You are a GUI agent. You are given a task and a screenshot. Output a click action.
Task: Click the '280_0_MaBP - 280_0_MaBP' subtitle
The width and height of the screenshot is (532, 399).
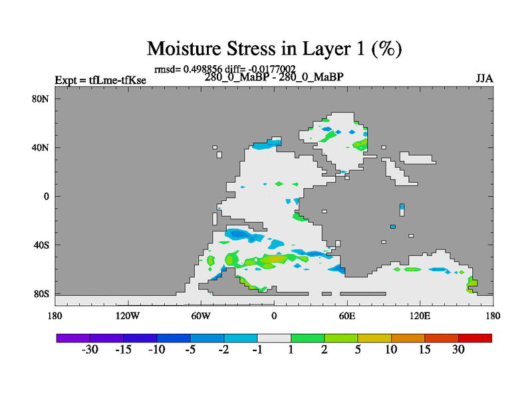pyautogui.click(x=274, y=78)
